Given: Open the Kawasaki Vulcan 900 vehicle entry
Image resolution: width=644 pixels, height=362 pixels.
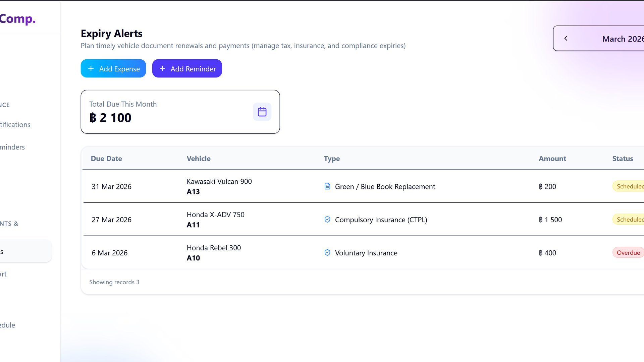Looking at the screenshot, I should point(219,181).
